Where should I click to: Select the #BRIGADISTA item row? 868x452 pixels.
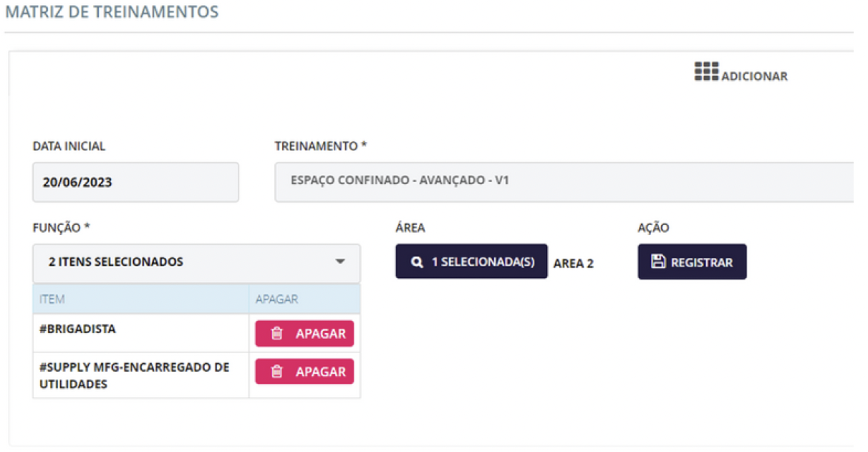(x=78, y=330)
